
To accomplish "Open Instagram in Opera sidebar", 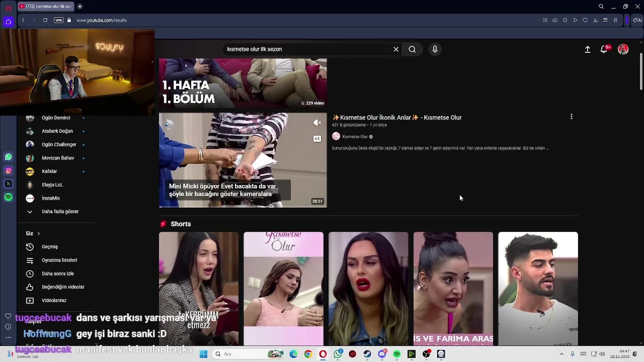I will point(8,171).
